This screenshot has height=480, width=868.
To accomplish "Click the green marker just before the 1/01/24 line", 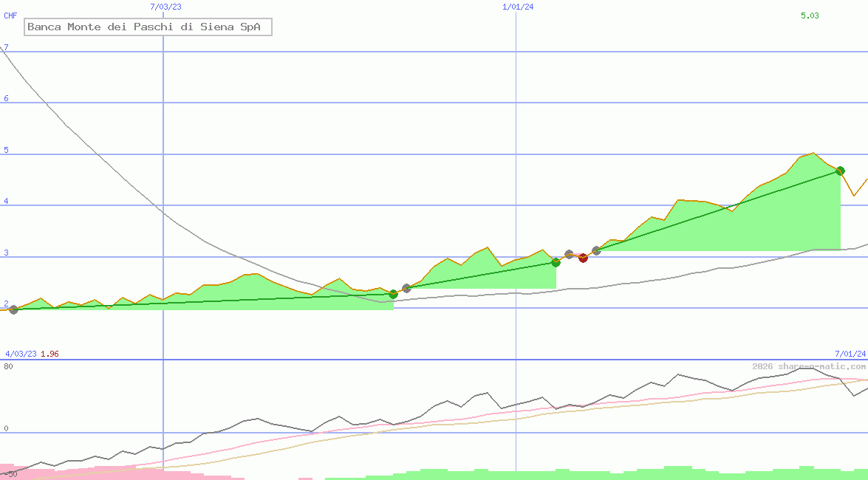I will (556, 262).
